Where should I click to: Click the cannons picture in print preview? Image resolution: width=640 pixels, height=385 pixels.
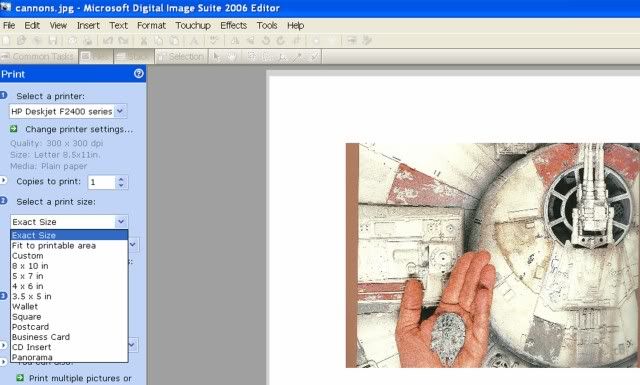point(493,255)
